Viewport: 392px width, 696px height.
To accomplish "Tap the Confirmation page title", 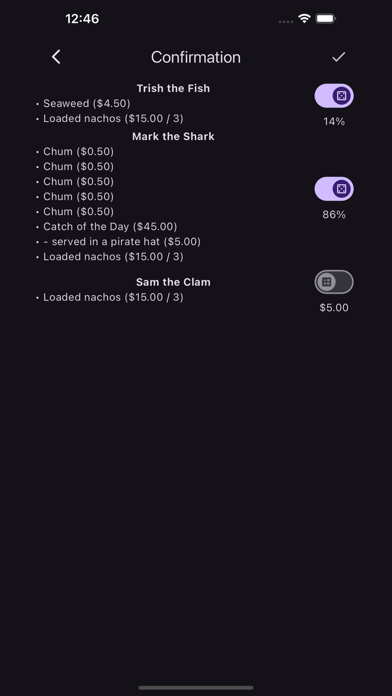I will 196,57.
